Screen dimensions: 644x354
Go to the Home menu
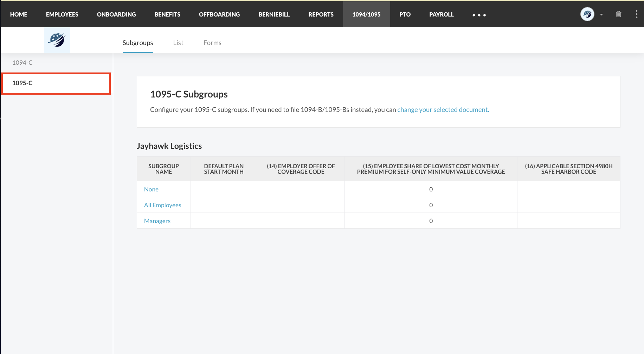pos(19,14)
